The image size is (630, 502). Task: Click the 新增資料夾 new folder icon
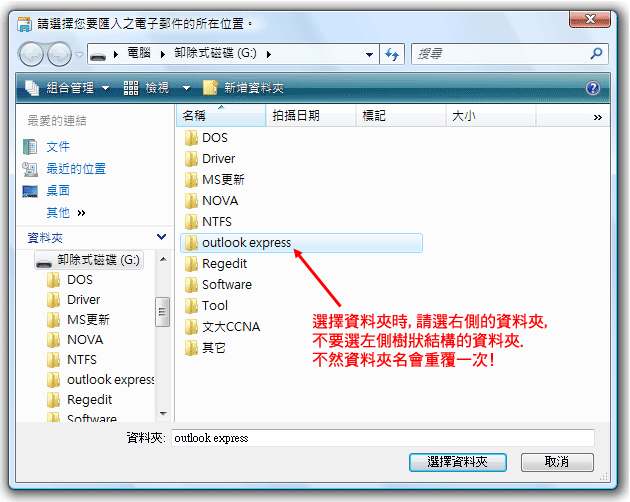coord(210,88)
